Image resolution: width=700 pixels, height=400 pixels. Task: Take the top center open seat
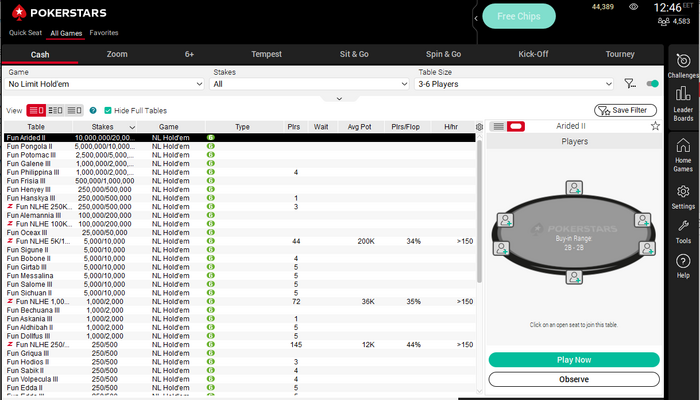click(x=574, y=188)
